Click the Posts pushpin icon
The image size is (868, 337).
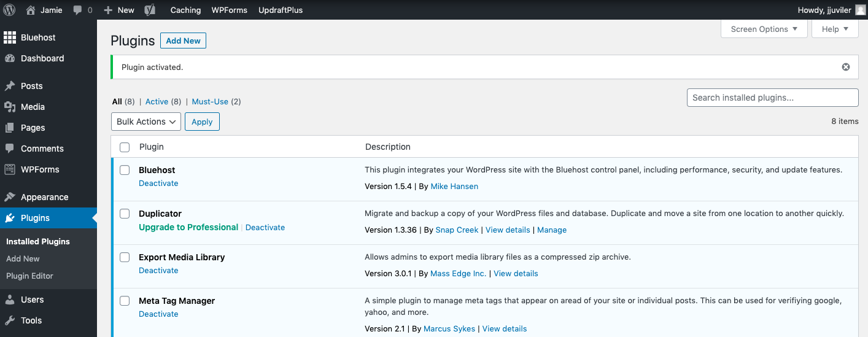(10, 86)
